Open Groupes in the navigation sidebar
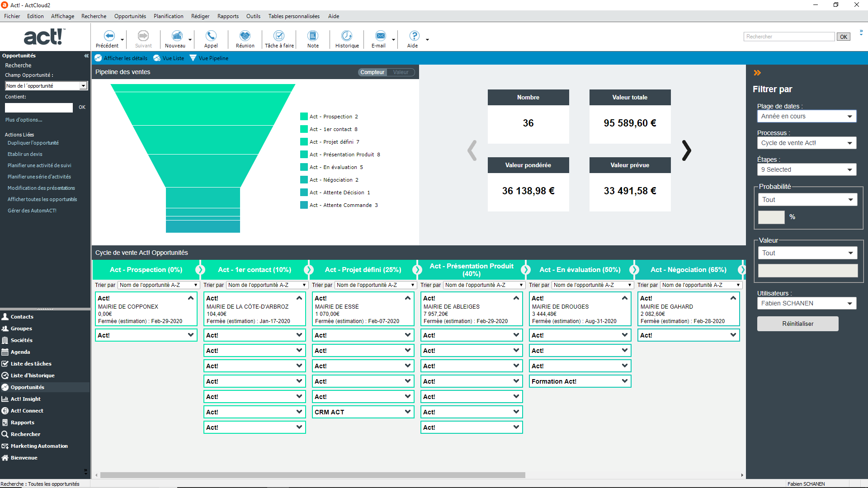 pyautogui.click(x=21, y=328)
